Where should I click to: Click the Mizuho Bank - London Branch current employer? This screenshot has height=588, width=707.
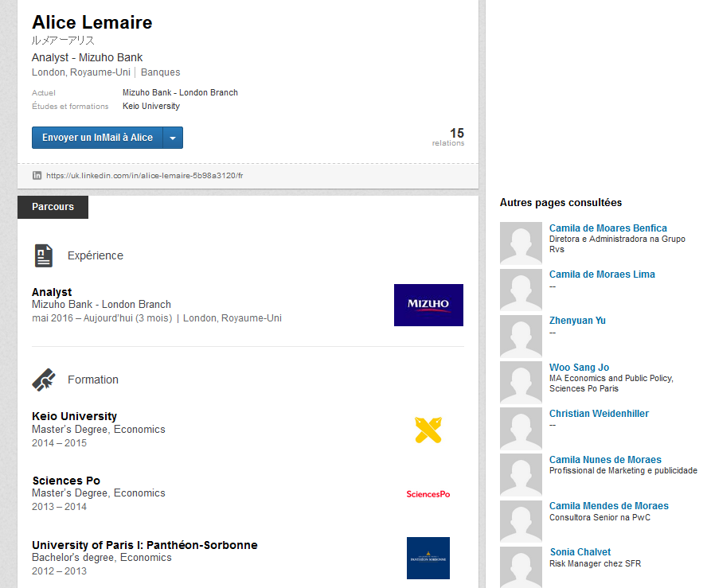(x=180, y=92)
